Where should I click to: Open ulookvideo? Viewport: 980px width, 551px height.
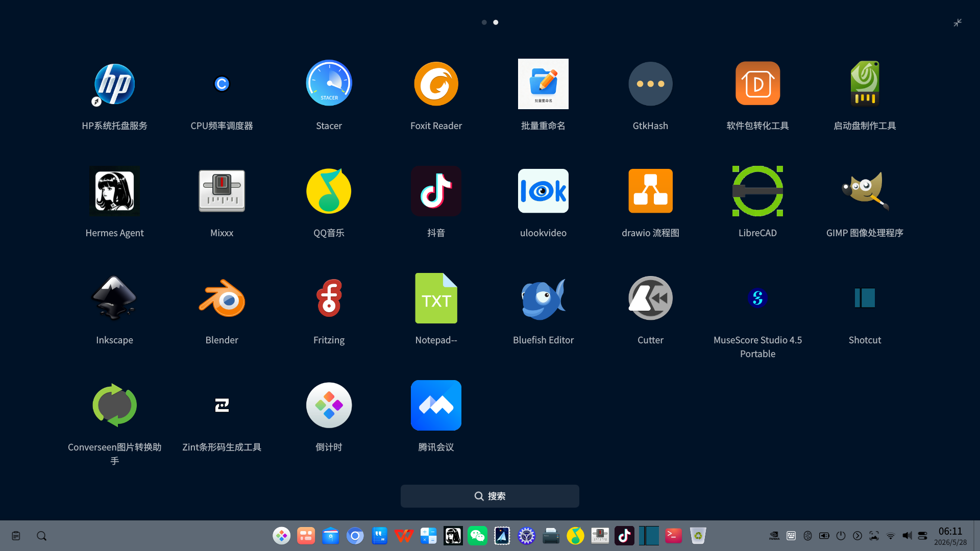click(543, 191)
